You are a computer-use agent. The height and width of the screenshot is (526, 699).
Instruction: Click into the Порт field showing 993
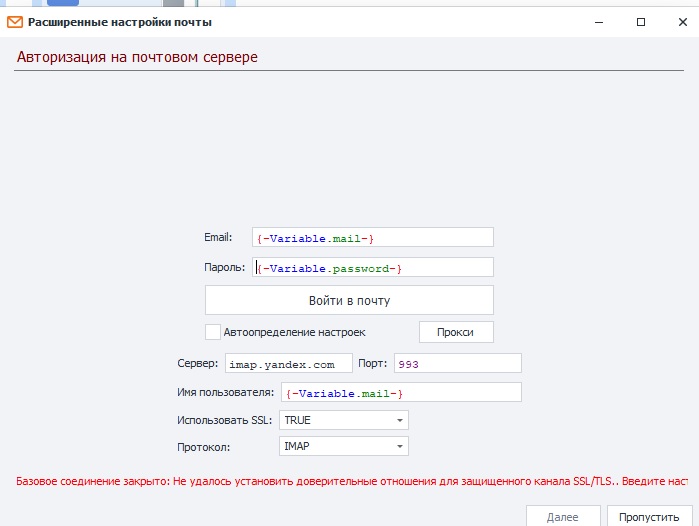pyautogui.click(x=457, y=363)
